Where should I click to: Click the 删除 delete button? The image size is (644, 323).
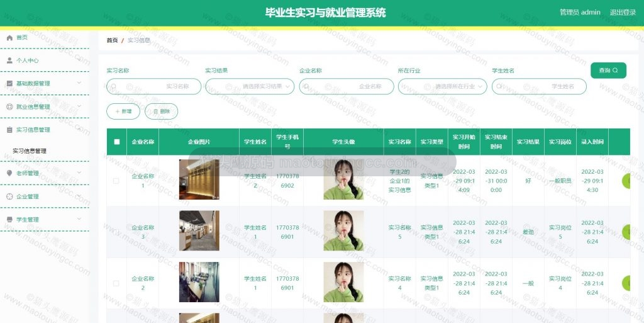pyautogui.click(x=162, y=111)
